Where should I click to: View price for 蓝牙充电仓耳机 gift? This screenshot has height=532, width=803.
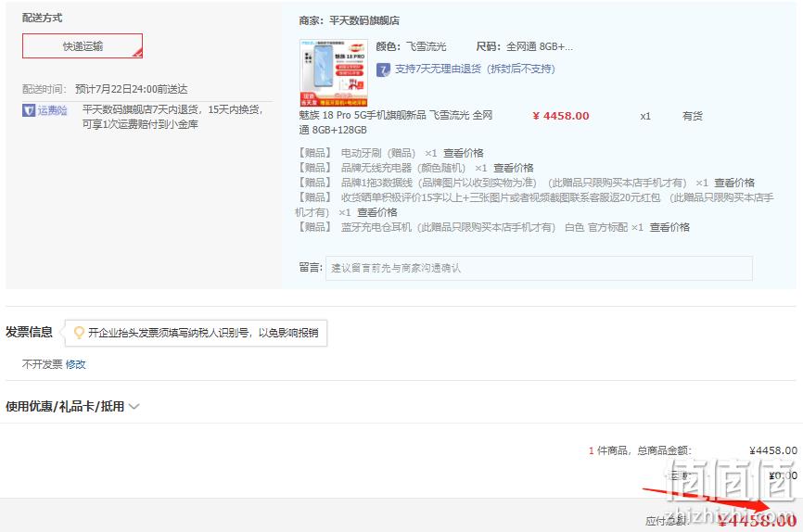[669, 227]
